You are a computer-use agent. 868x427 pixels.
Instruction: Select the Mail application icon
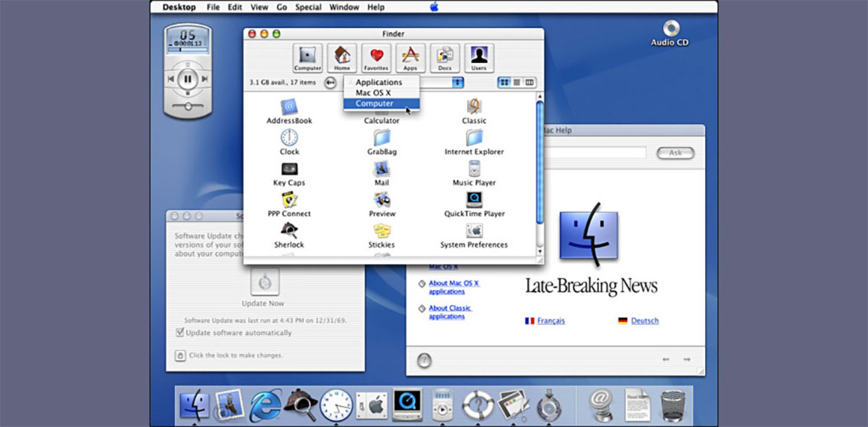pos(382,169)
